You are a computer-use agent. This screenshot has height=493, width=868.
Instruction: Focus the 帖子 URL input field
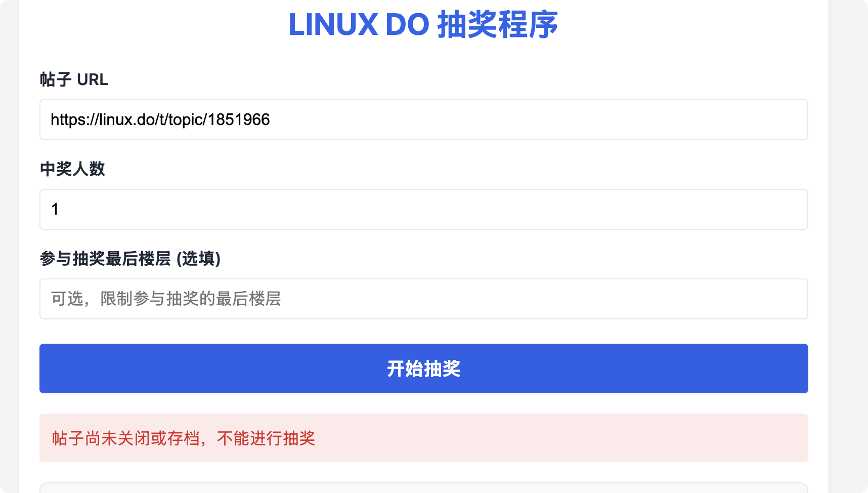pos(424,119)
